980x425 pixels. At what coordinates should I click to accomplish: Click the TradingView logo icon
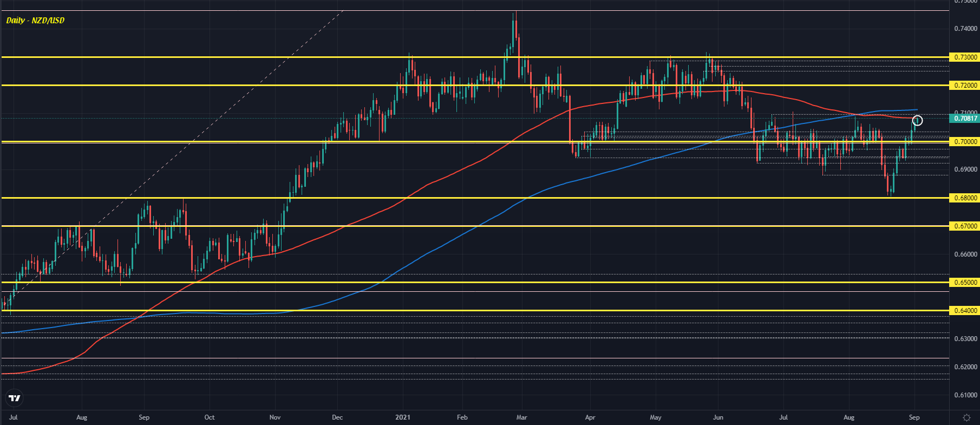15,398
